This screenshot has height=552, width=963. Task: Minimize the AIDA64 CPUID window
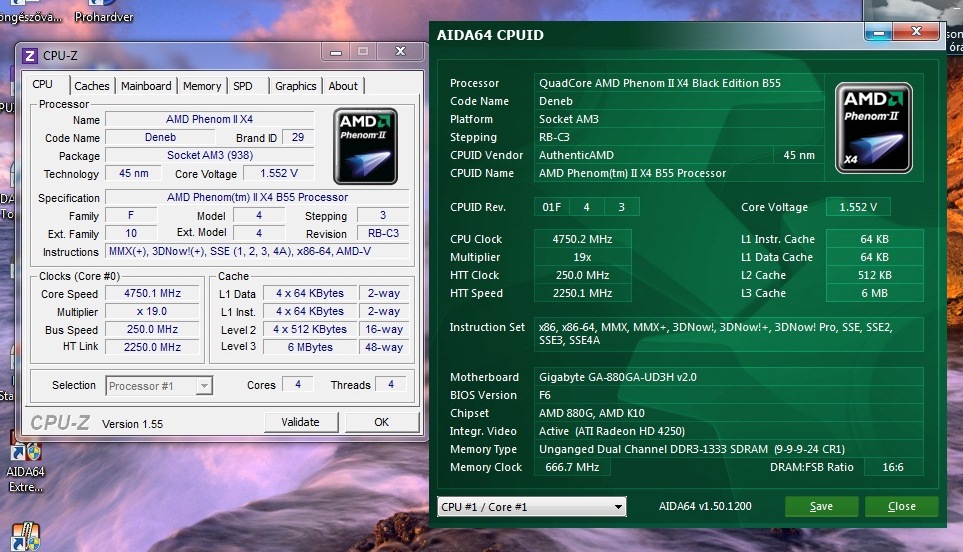pyautogui.click(x=879, y=32)
